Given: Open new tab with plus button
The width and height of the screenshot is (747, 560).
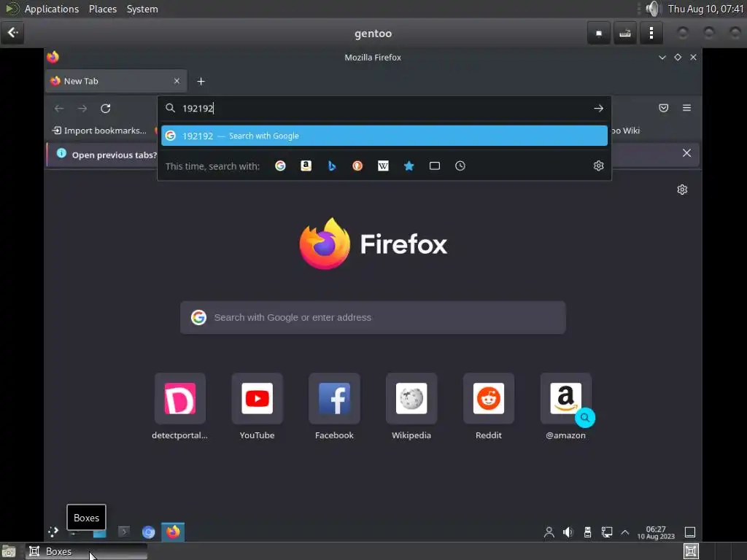Looking at the screenshot, I should coord(201,82).
